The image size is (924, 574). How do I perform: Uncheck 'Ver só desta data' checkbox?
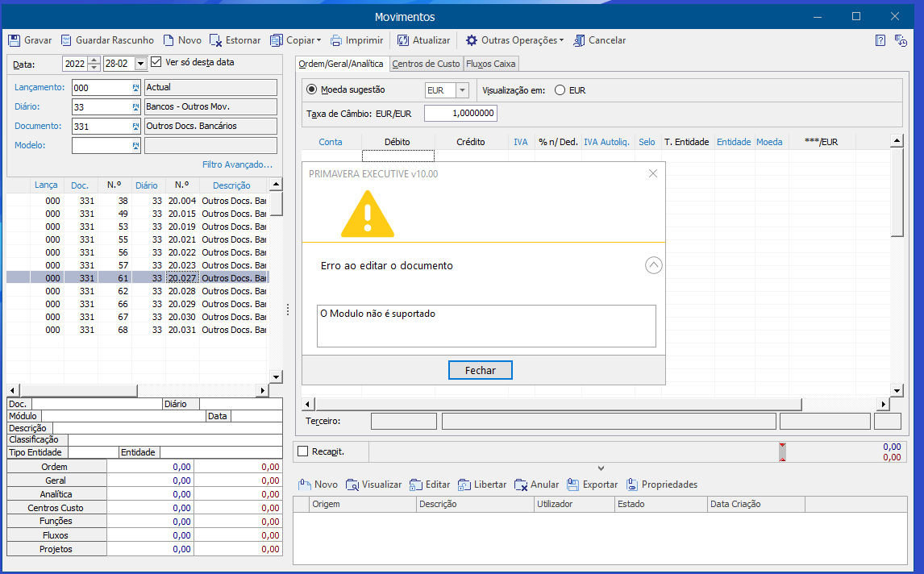pos(156,62)
